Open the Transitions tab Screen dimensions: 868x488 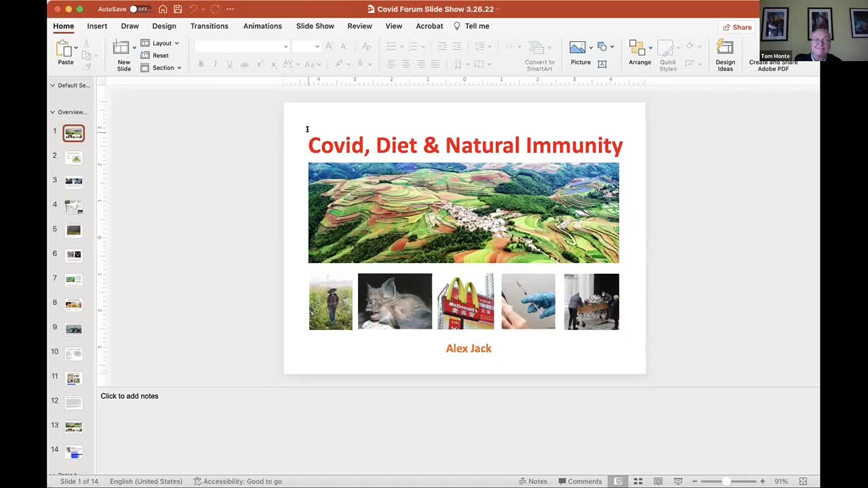pos(209,26)
